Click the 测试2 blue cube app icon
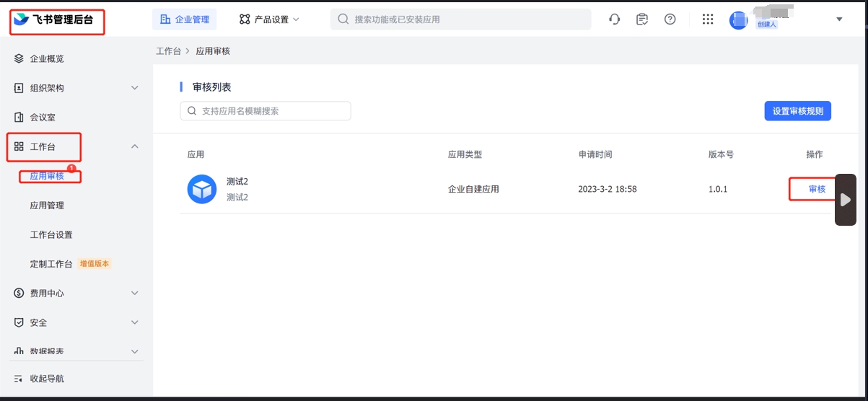The width and height of the screenshot is (868, 401). (202, 189)
